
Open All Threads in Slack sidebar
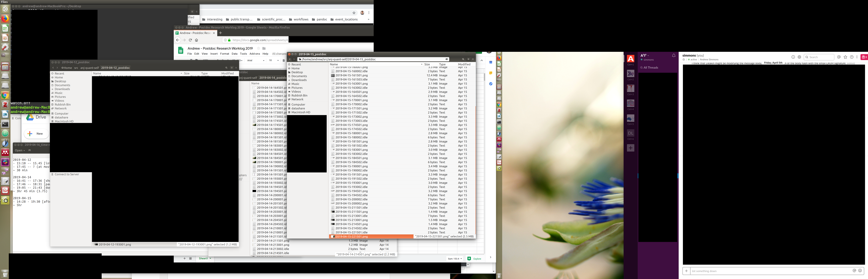click(650, 67)
